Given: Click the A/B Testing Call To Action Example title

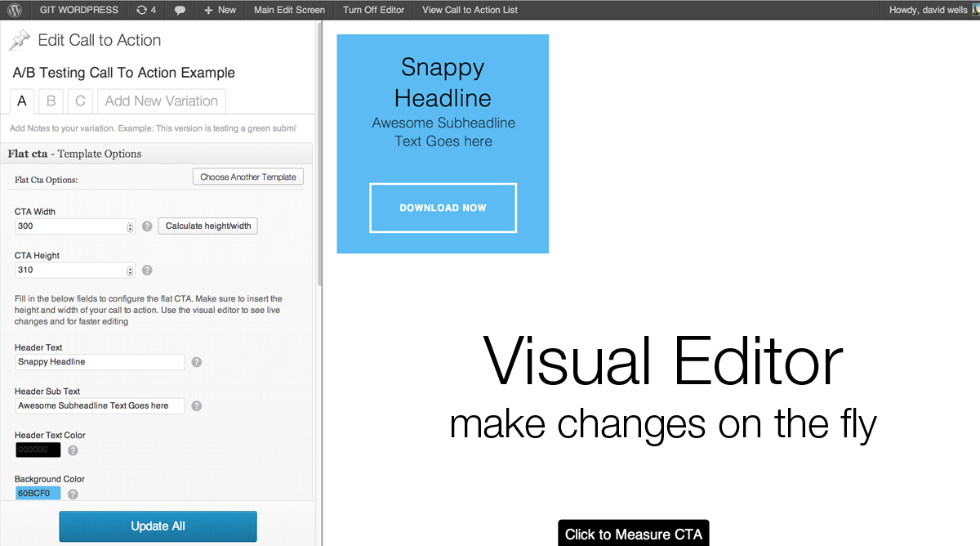Looking at the screenshot, I should point(124,73).
